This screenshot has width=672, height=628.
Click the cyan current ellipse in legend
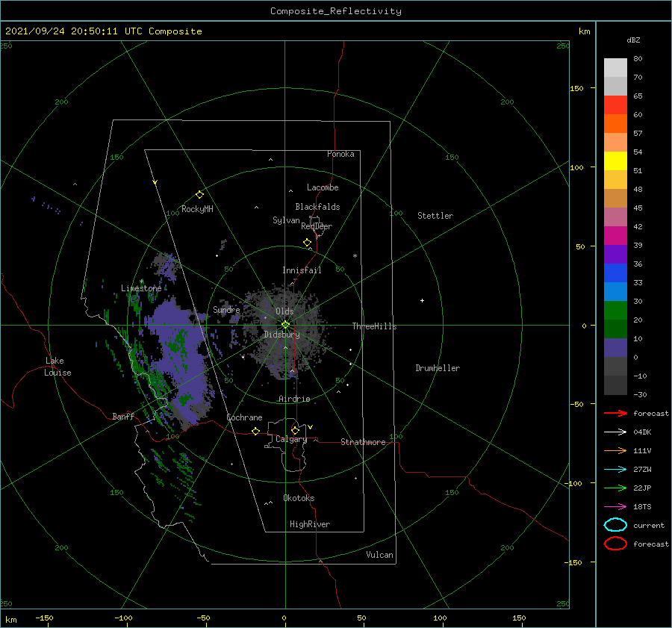pyautogui.click(x=615, y=525)
